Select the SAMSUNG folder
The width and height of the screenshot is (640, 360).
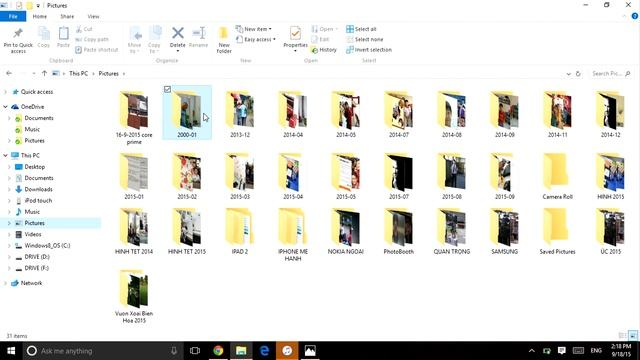[504, 231]
